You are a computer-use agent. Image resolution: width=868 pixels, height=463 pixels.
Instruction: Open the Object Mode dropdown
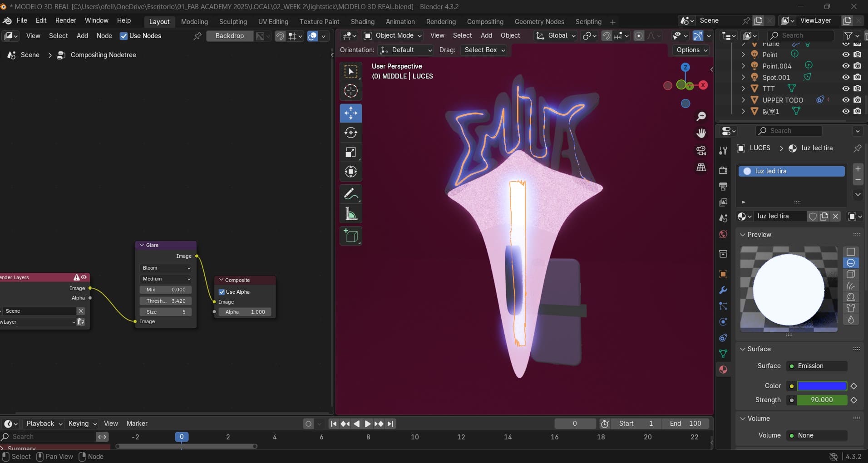point(393,35)
